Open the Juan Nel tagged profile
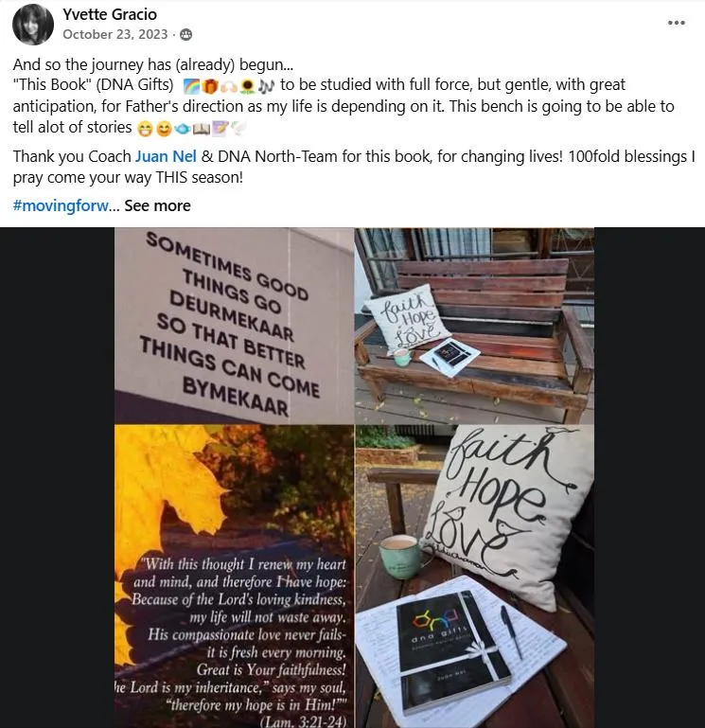This screenshot has height=728, width=705. (166, 156)
